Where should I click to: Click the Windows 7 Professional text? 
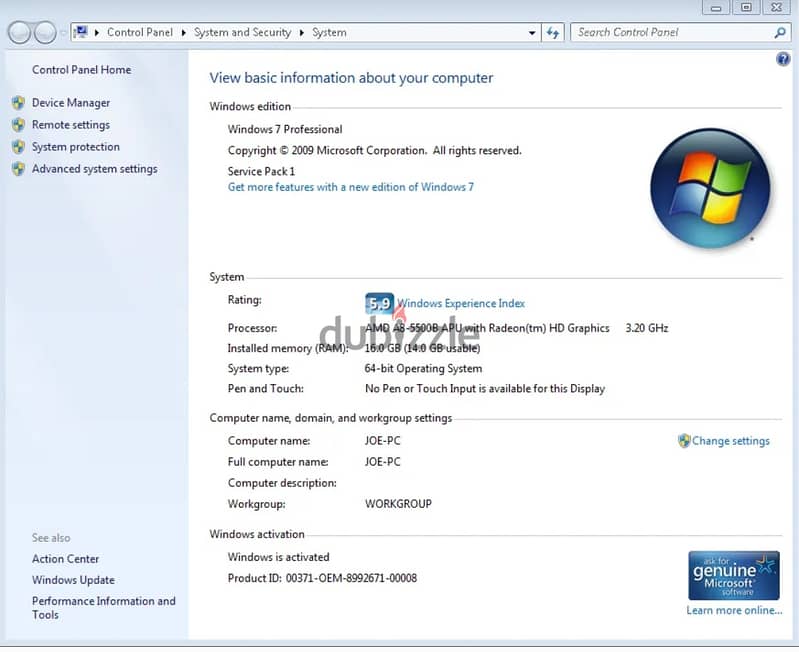pyautogui.click(x=285, y=129)
